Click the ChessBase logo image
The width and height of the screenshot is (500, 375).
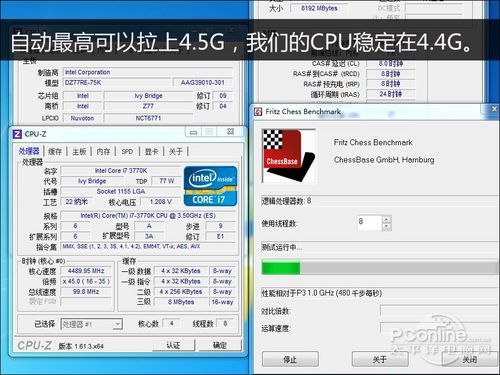coord(289,156)
